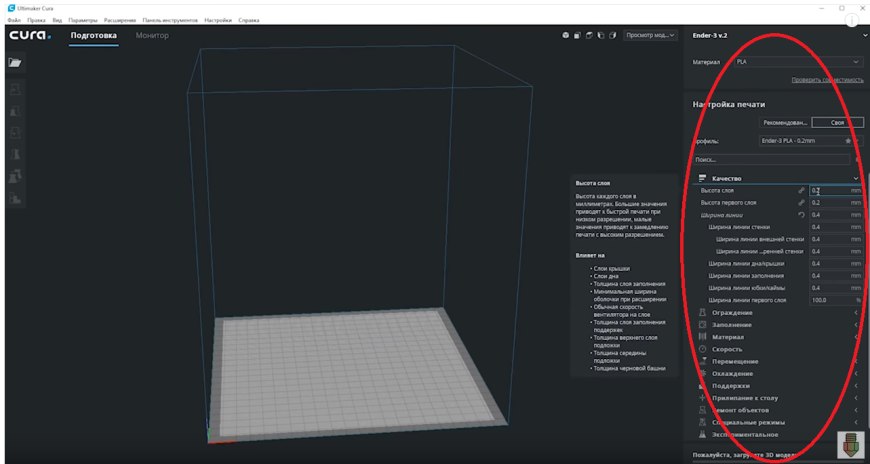
Task: Open the Расширения menu
Action: coord(120,20)
